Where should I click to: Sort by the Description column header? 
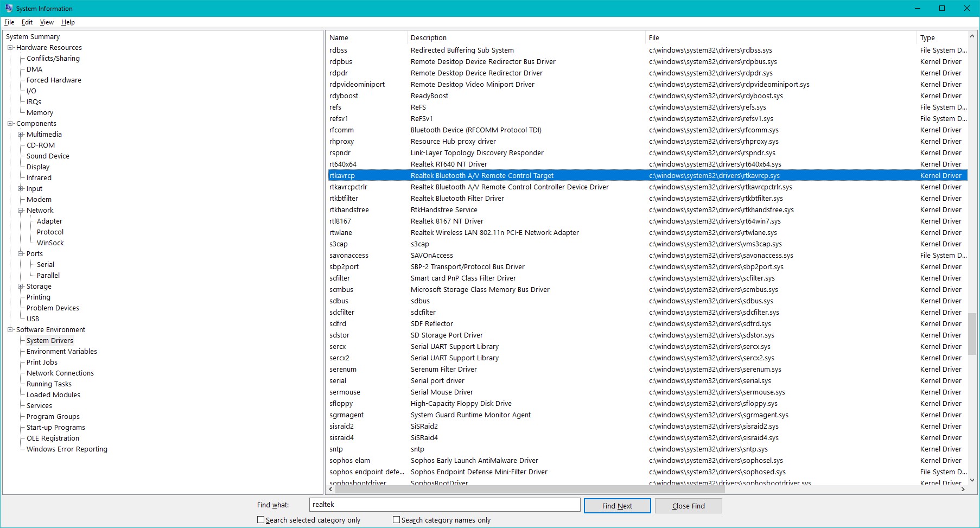(526, 38)
